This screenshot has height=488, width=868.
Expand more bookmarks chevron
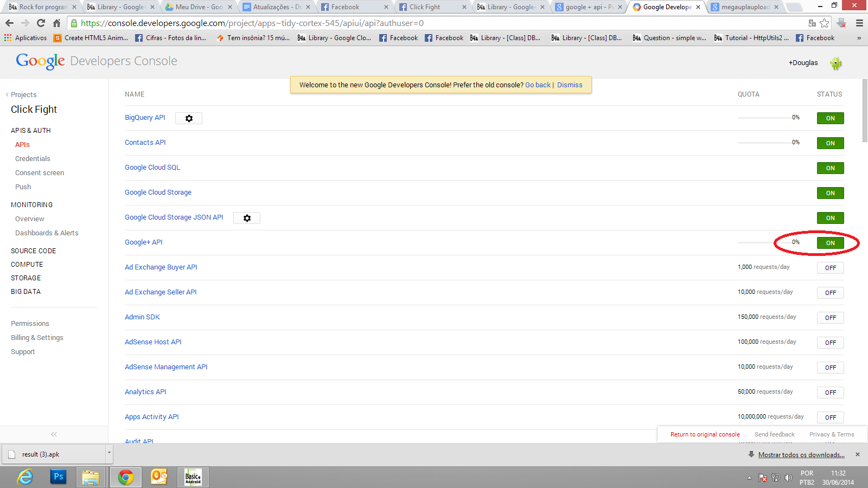pyautogui.click(x=859, y=38)
